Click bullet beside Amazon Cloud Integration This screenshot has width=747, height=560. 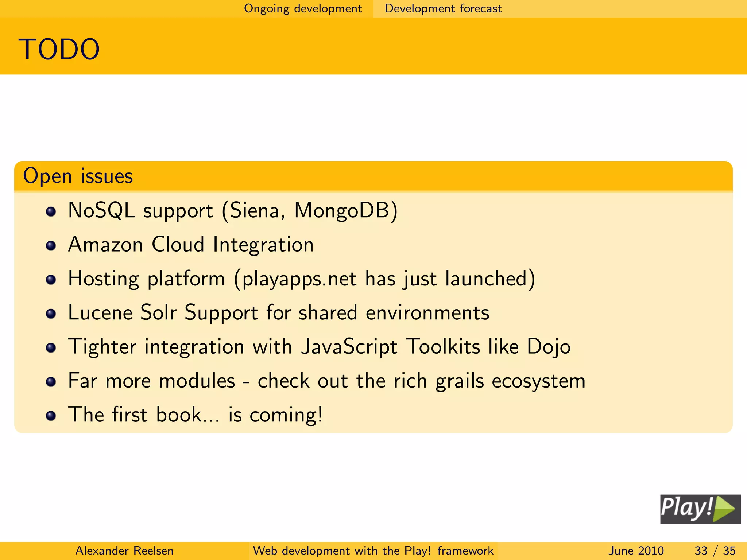click(51, 246)
